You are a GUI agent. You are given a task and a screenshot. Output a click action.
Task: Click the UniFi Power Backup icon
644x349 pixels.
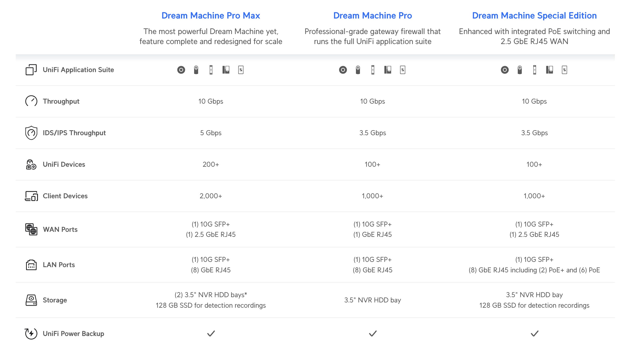[x=31, y=333]
